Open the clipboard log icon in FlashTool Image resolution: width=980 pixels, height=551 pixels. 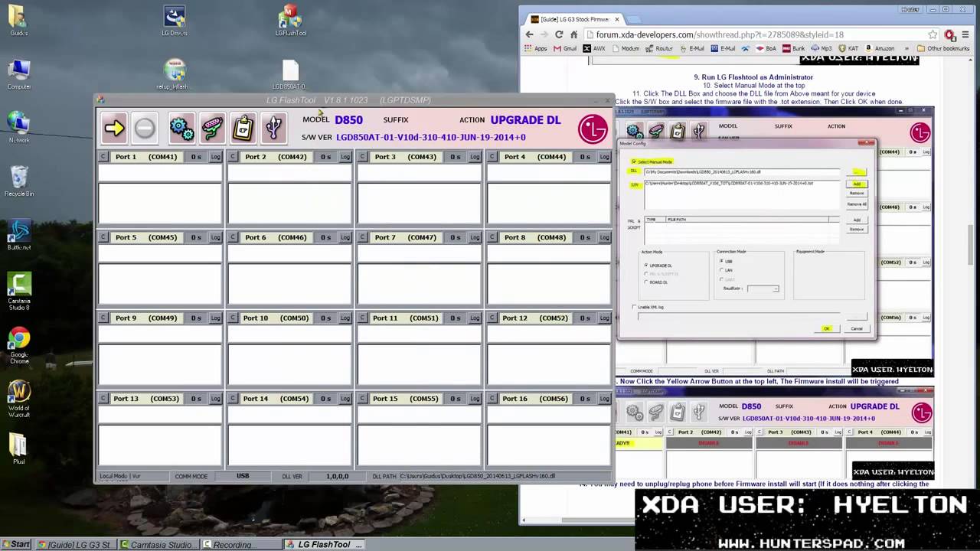click(x=243, y=128)
